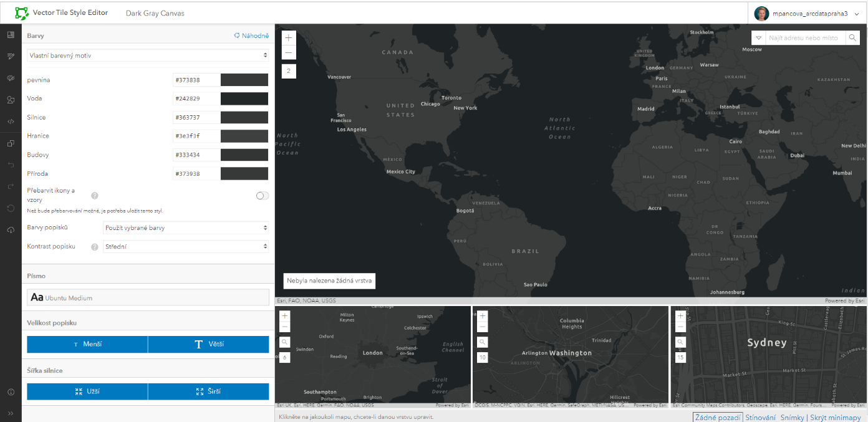Open help icon beside Přebarvit ikony a vzory
This screenshot has width=868, height=422.
click(x=95, y=195)
